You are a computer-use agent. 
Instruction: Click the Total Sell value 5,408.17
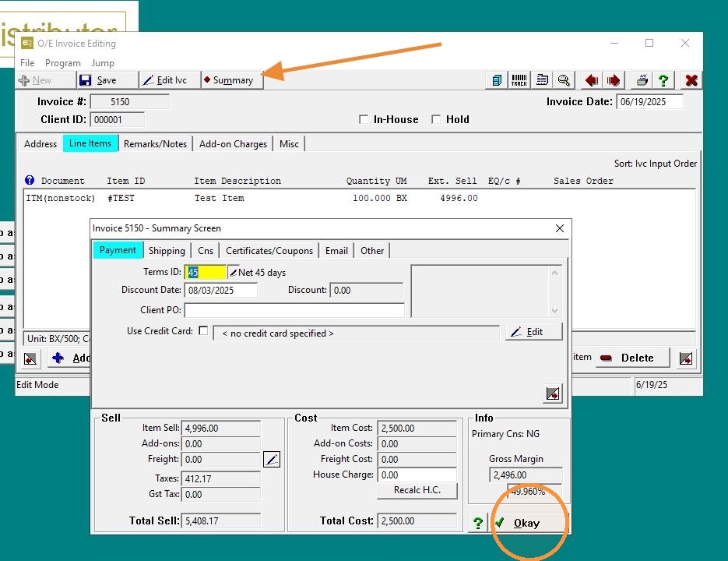(x=220, y=521)
